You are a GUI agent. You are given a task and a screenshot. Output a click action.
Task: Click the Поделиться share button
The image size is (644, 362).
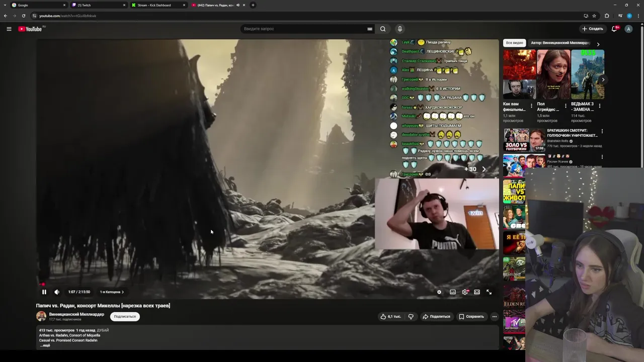pos(436,317)
